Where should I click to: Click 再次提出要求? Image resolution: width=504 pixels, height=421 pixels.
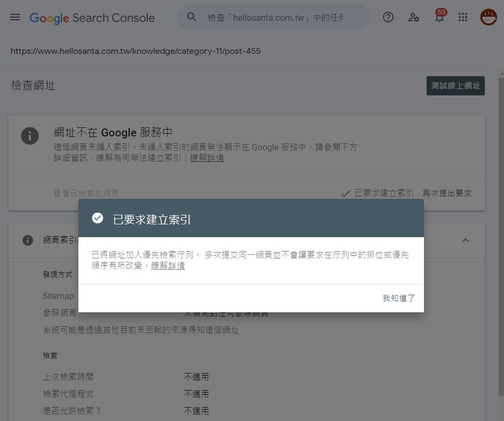(x=447, y=193)
